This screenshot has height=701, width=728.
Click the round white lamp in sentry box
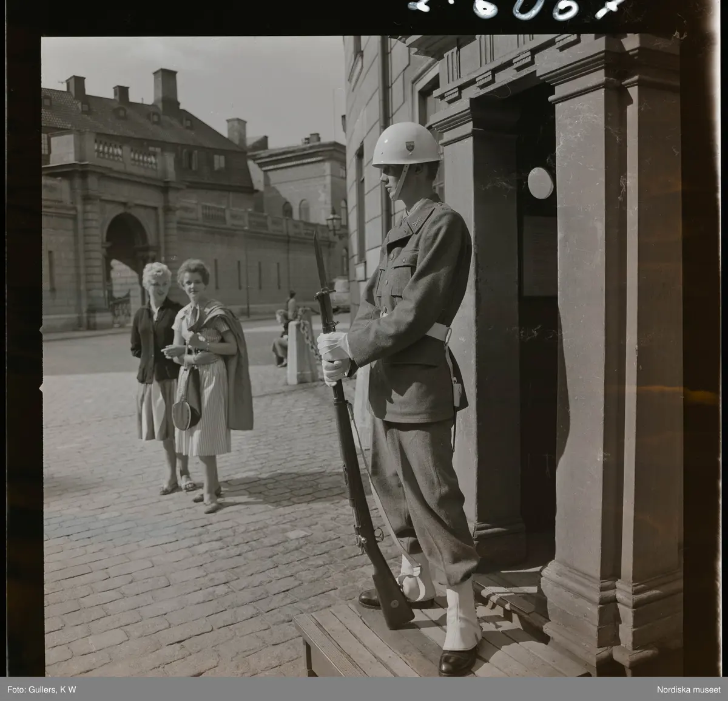pyautogui.click(x=540, y=183)
